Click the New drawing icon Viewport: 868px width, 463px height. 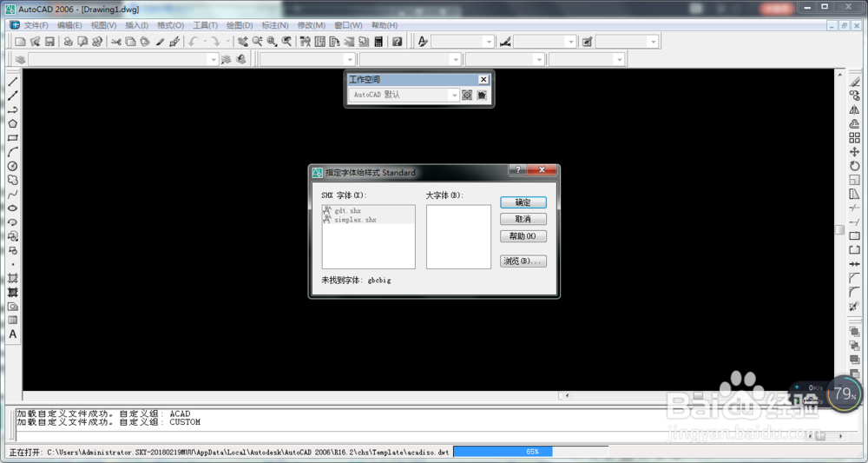[x=20, y=42]
